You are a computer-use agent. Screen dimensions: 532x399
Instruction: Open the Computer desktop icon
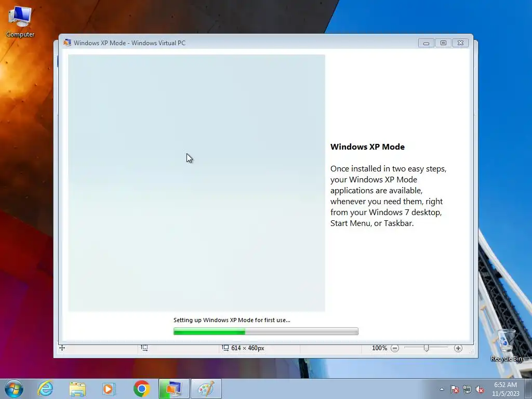20,21
